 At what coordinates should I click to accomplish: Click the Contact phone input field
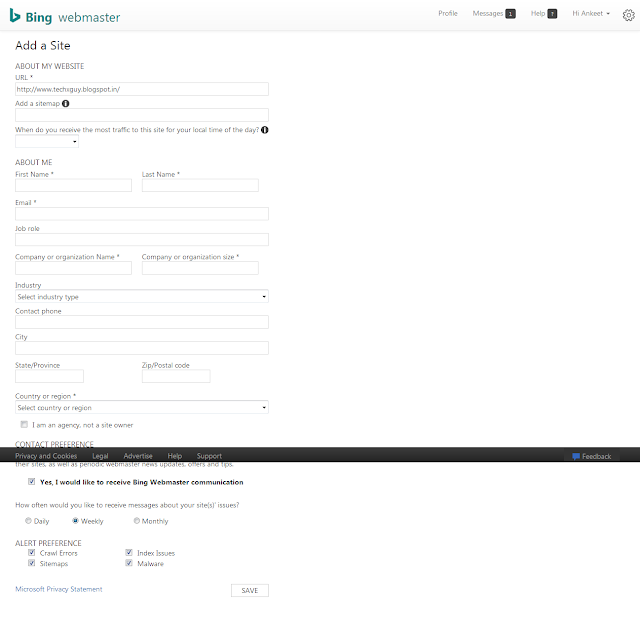tap(142, 322)
